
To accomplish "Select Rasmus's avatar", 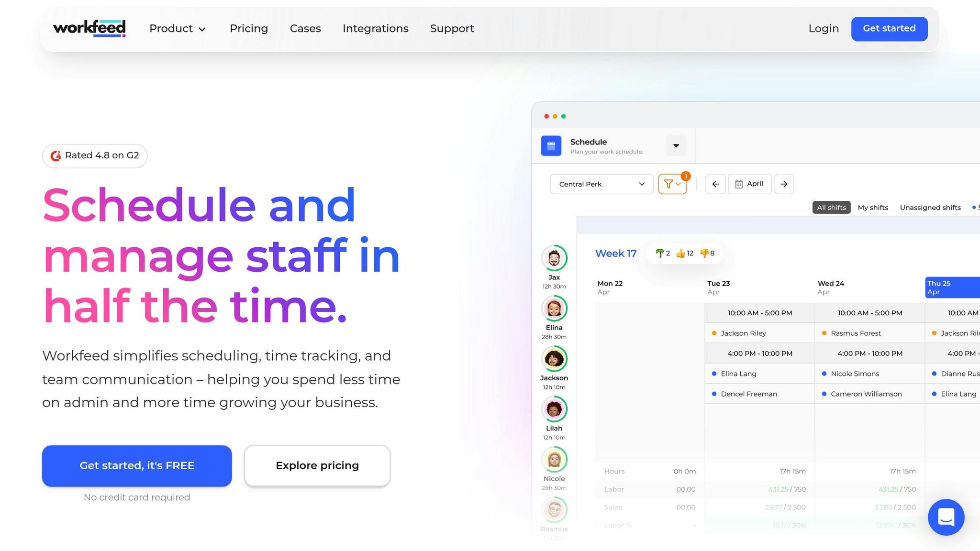I will click(x=554, y=510).
